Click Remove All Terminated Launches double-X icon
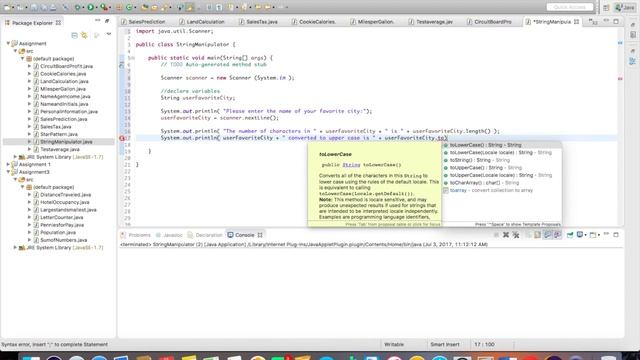The height and width of the screenshot is (360, 640). coord(516,235)
